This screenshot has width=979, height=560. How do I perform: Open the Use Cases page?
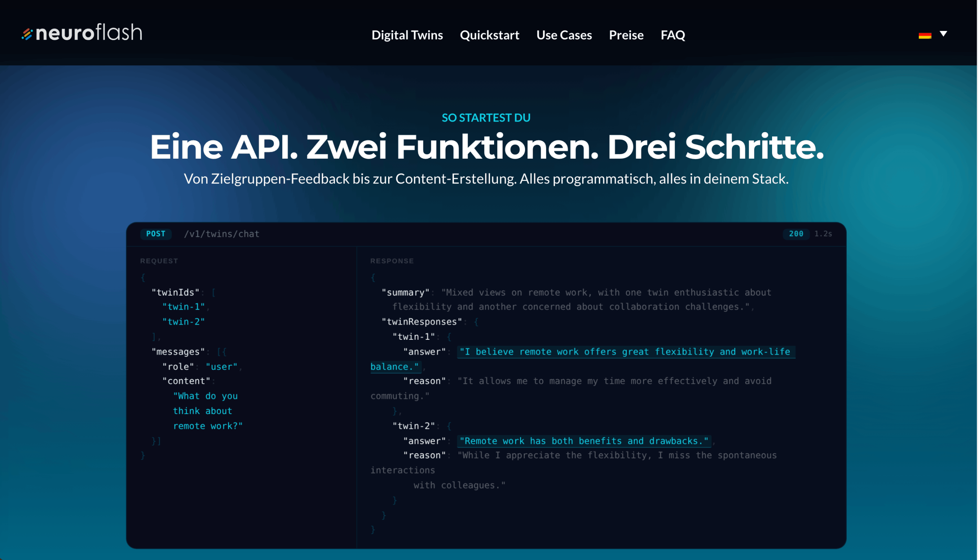564,35
